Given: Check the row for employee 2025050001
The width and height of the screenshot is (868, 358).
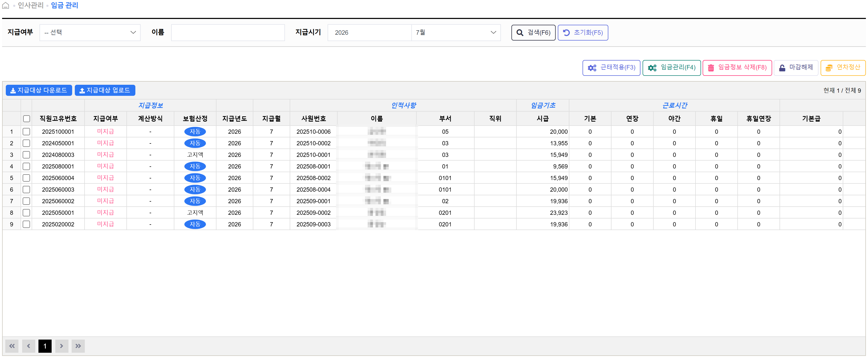Looking at the screenshot, I should click(x=26, y=213).
